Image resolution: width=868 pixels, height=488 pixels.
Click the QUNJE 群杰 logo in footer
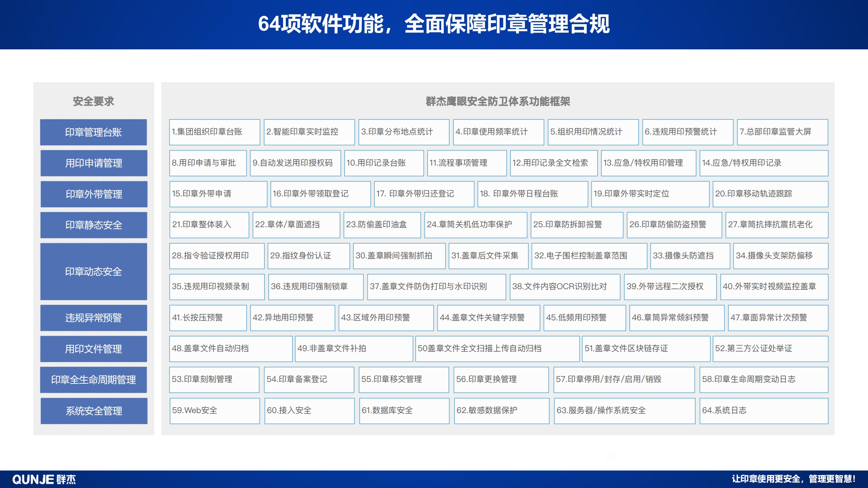pyautogui.click(x=44, y=479)
